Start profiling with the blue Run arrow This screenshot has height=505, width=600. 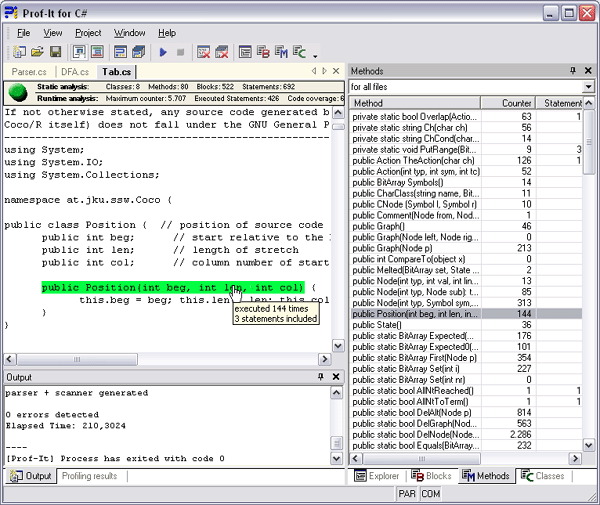(x=163, y=52)
